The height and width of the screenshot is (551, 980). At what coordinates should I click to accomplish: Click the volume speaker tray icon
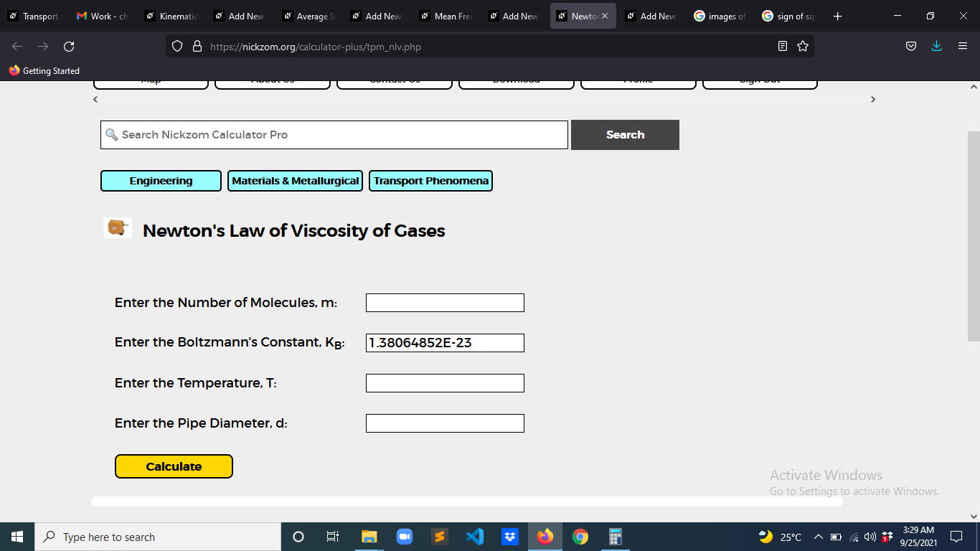click(x=870, y=537)
